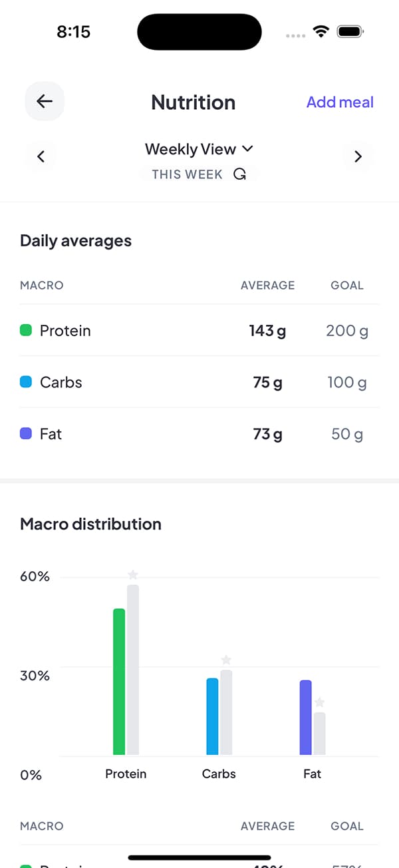
Task: Navigate to the next week using right chevron
Action: click(x=358, y=156)
